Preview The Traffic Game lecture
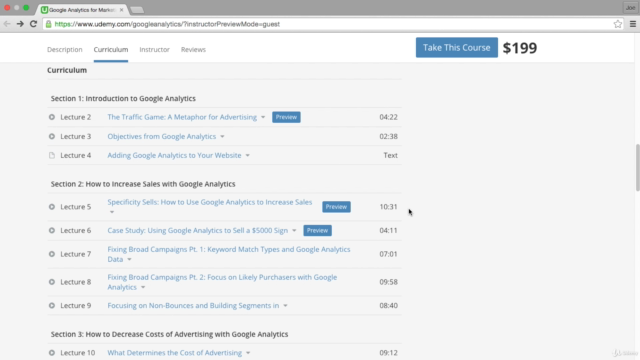 tap(286, 117)
